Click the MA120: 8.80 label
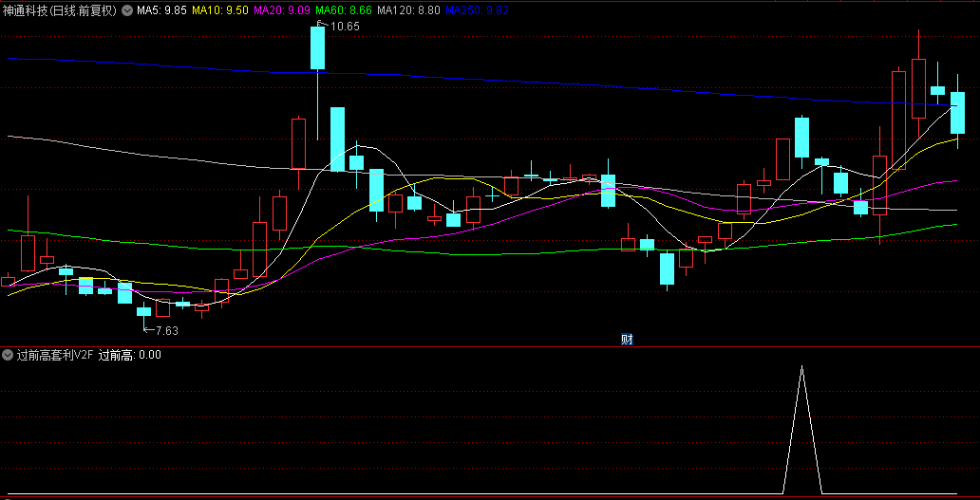 coord(409,10)
